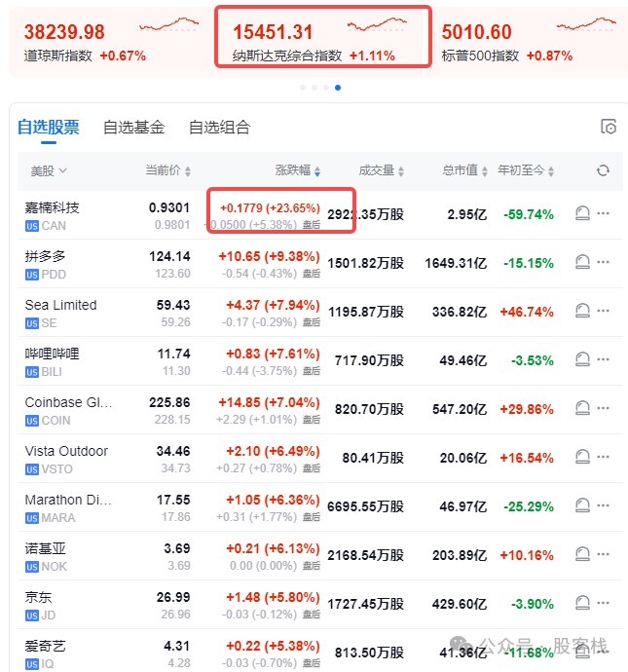This screenshot has height=672, width=628.
Task: Open 京东 JD stock details
Action: [40, 606]
